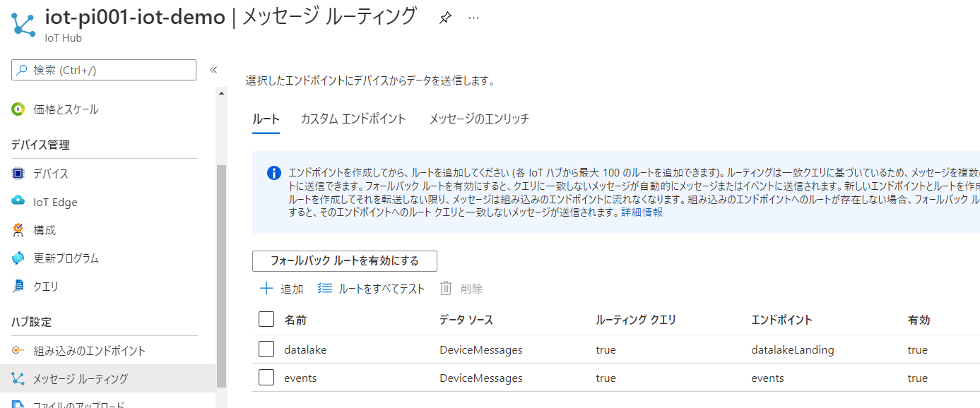Pin the IoT Hub page
Viewport: 980px width, 408px height.
[x=444, y=18]
